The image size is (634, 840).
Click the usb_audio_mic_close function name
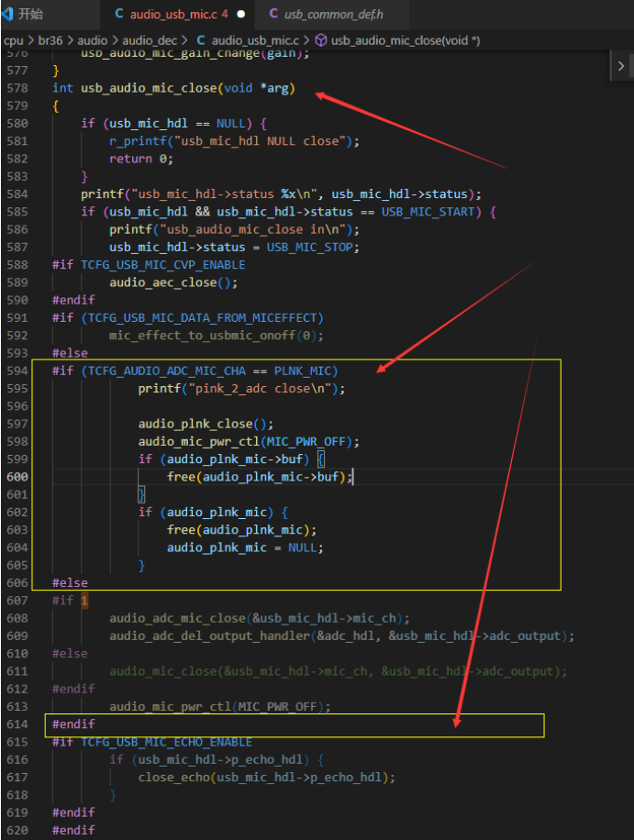point(149,88)
